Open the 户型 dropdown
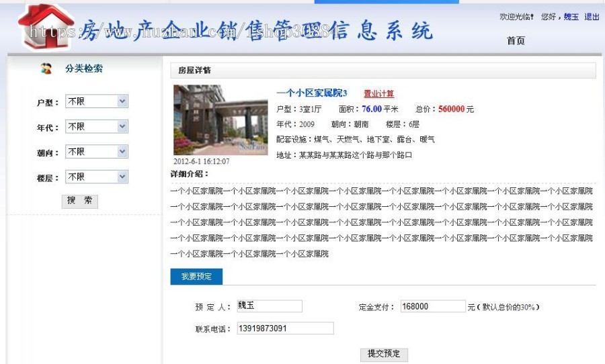This screenshot has height=364, width=605. 96,101
